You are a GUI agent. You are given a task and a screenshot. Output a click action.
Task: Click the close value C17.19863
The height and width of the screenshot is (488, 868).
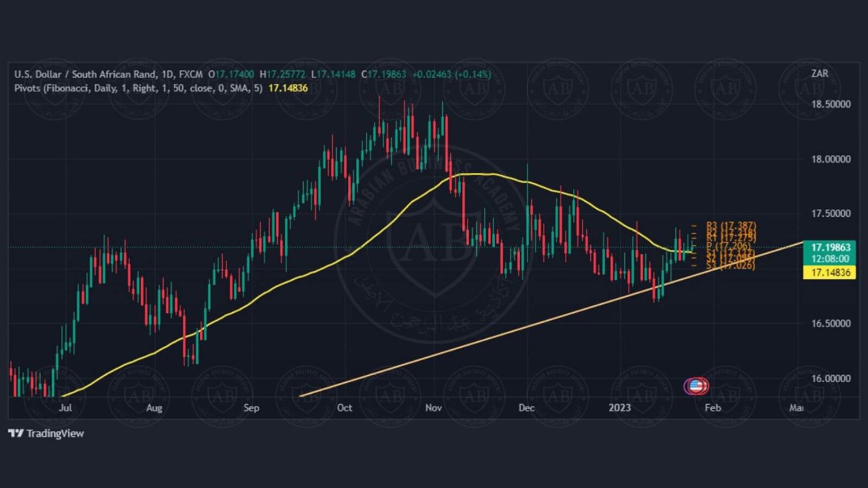tap(384, 74)
